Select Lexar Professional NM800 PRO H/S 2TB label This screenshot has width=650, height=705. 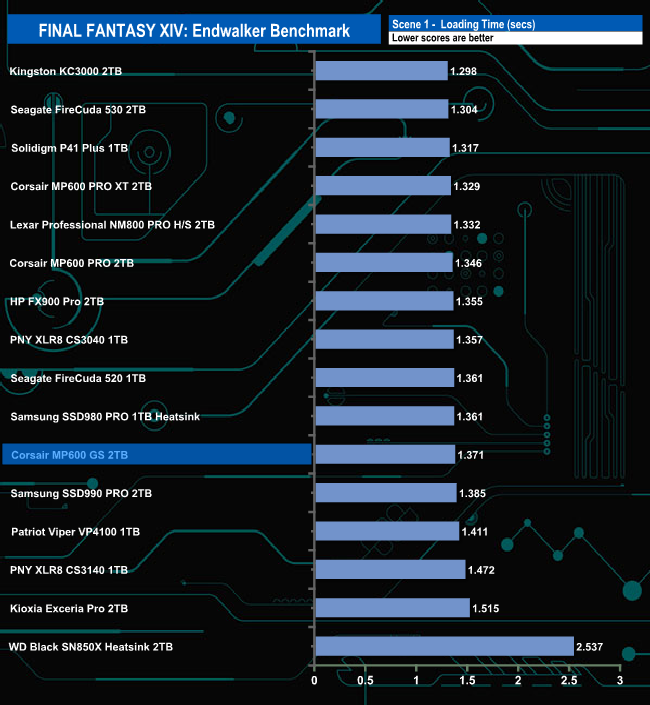(112, 224)
